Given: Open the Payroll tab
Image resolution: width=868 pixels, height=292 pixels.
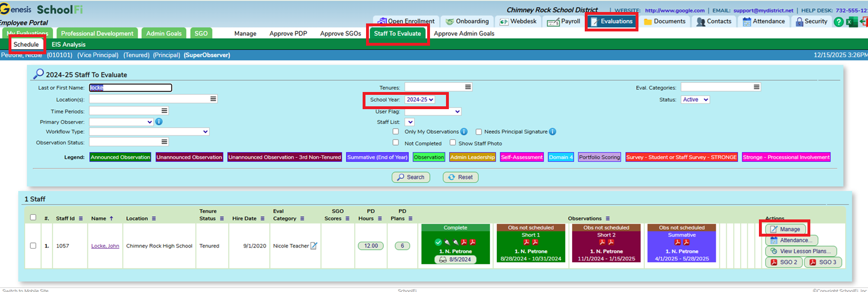Looking at the screenshot, I should point(564,22).
